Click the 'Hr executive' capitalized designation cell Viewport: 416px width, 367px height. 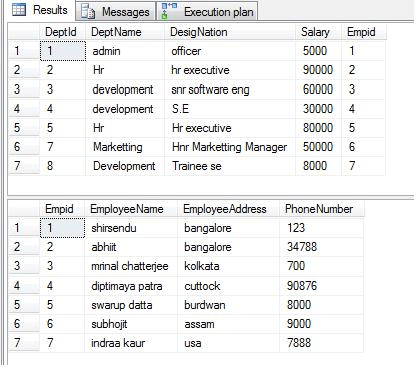coord(230,128)
